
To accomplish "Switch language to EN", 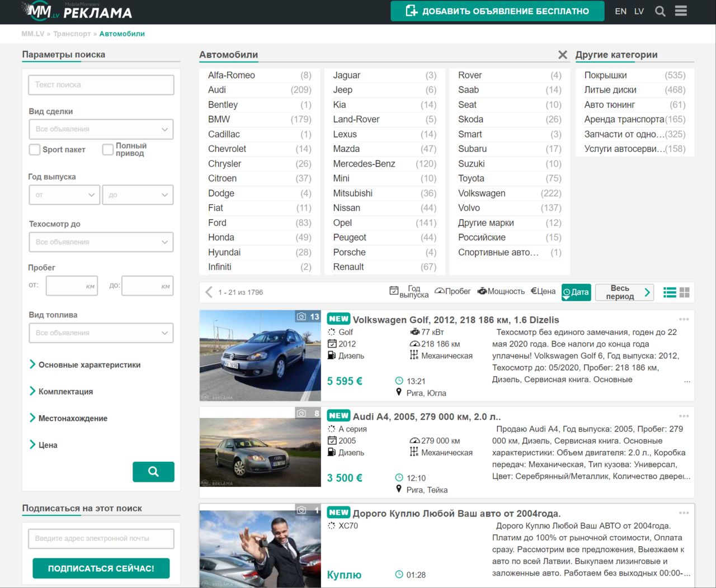I will pos(621,11).
